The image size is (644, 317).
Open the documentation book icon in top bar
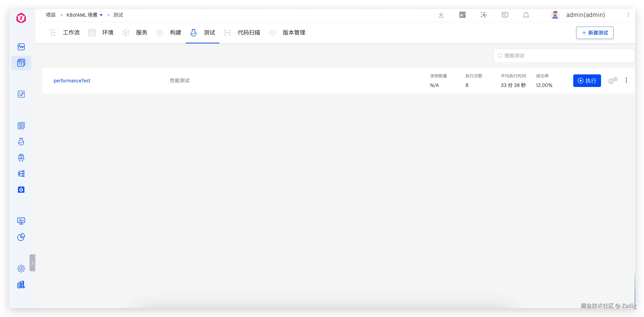[504, 15]
